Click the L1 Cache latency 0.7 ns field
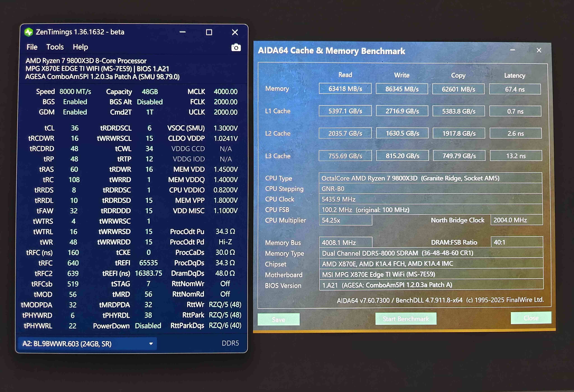This screenshot has width=574, height=392. (x=515, y=111)
